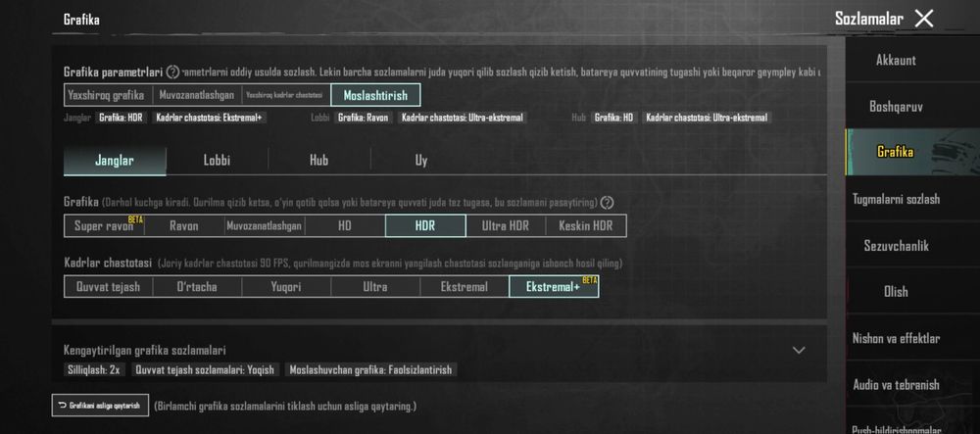
Task: Choose HDR graphics quality
Action: click(x=425, y=226)
